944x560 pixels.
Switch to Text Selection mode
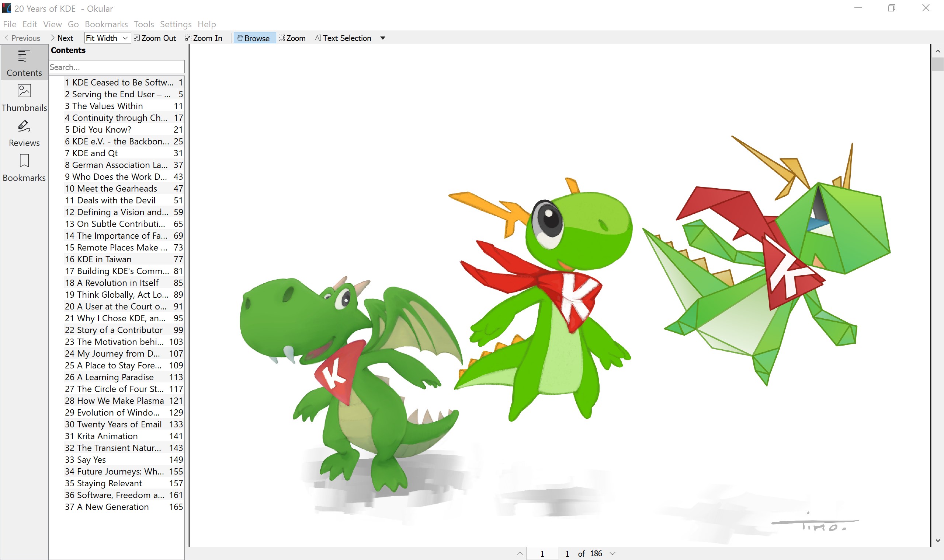click(x=343, y=38)
